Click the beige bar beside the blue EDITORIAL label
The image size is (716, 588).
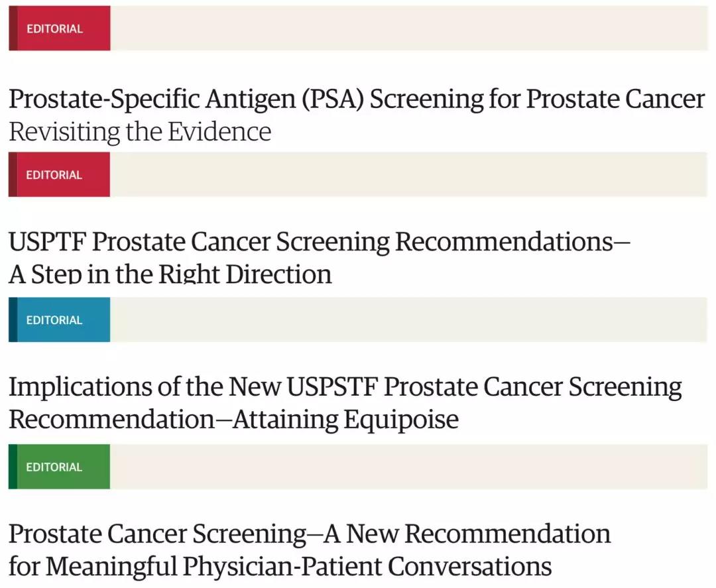[408, 320]
